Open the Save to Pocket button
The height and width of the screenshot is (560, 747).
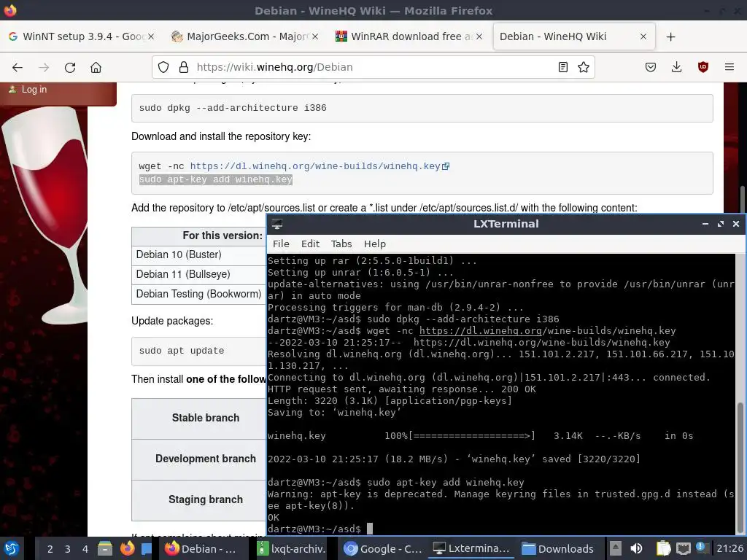650,67
